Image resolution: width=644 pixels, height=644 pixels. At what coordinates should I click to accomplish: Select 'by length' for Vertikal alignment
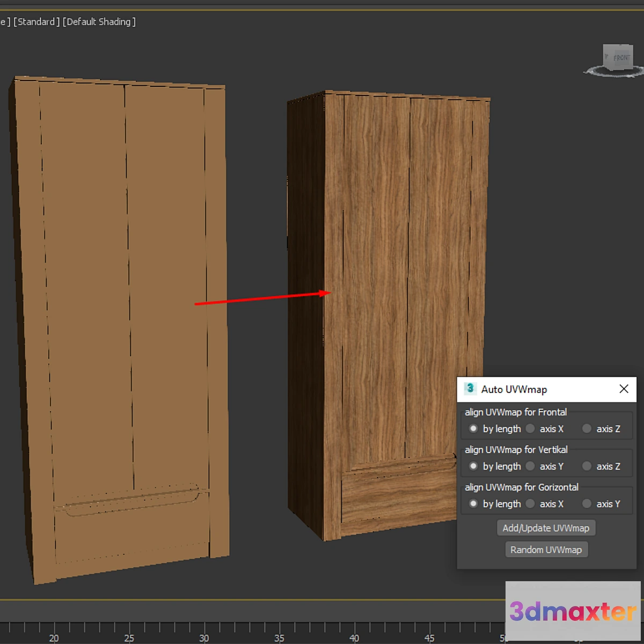point(473,466)
